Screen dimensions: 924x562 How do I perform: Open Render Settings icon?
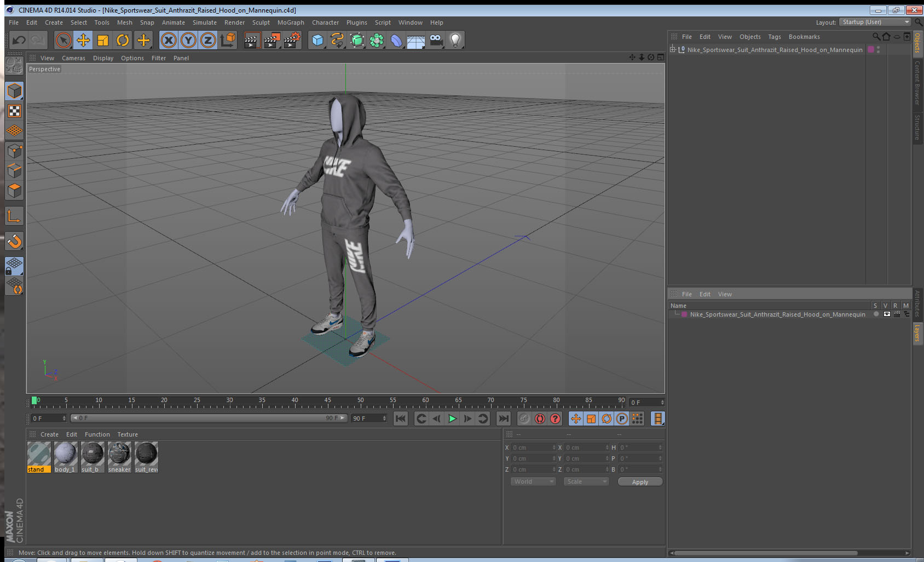(292, 40)
